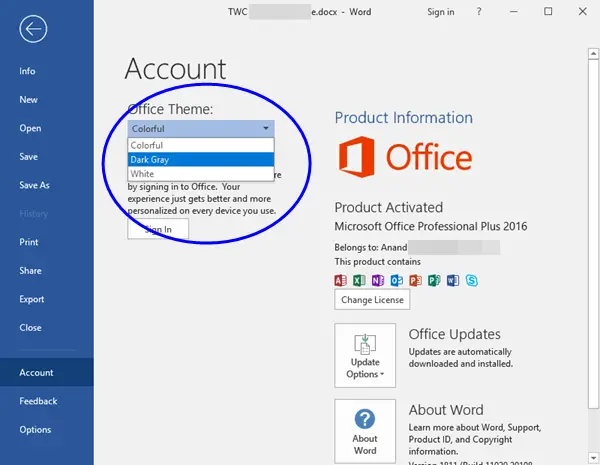Image resolution: width=600 pixels, height=465 pixels.
Task: Click the back arrow to return to document
Action: (33, 29)
